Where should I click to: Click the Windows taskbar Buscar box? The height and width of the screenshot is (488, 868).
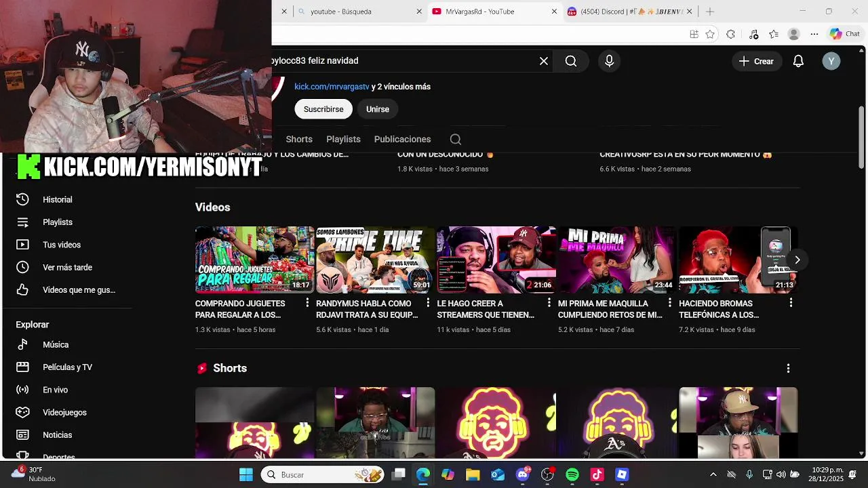[x=323, y=474]
